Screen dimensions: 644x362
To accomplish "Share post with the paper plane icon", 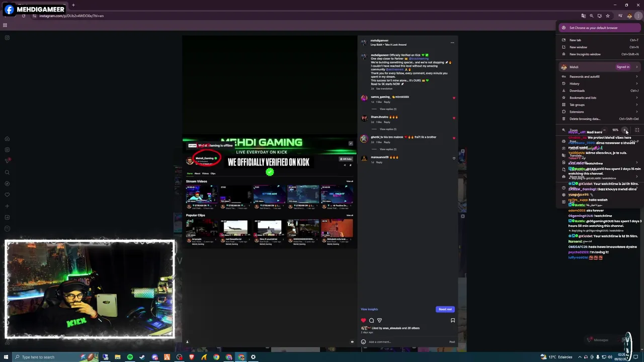I will pyautogui.click(x=379, y=320).
